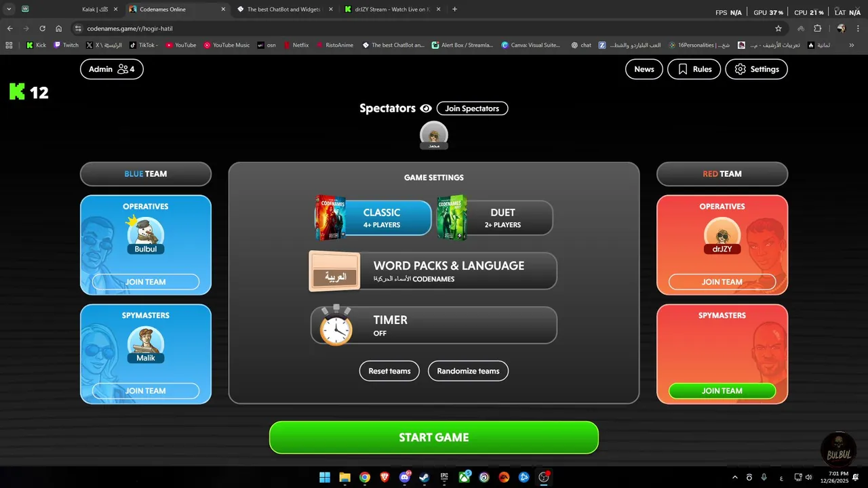Click the Admin players count button

[x=111, y=69]
